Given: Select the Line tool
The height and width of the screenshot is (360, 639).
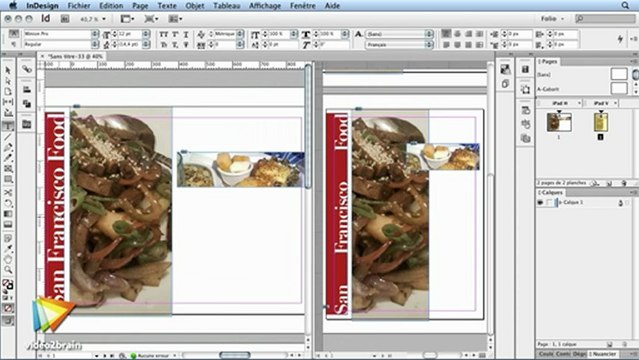Looking at the screenshot, I should (x=8, y=137).
